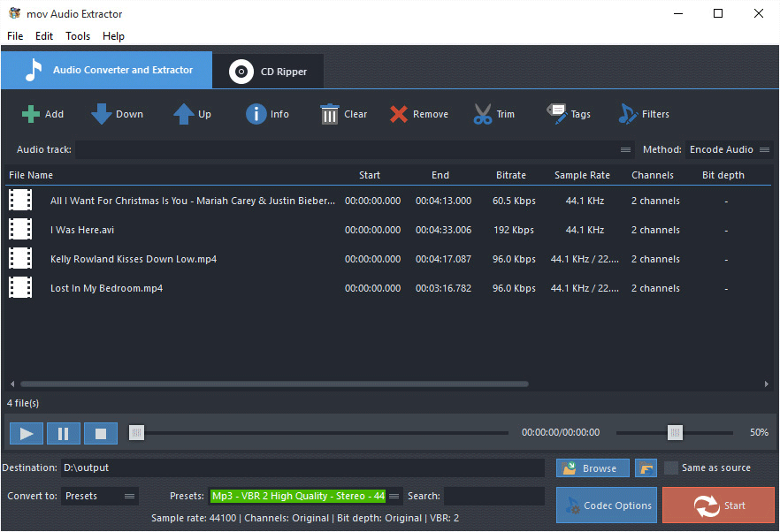
Task: Switch to the CD Ripper tab
Action: pos(267,71)
